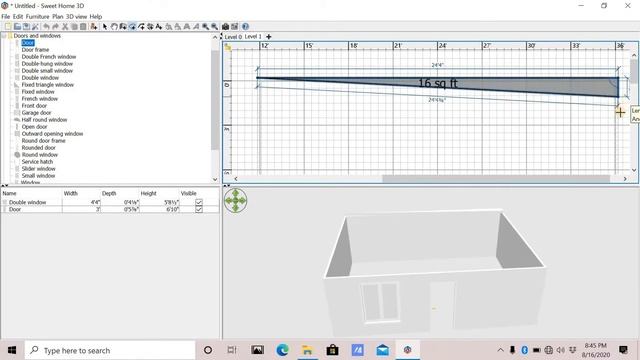Activate the Pan hand tool
This screenshot has width=640, height=360.
pos(114,27)
